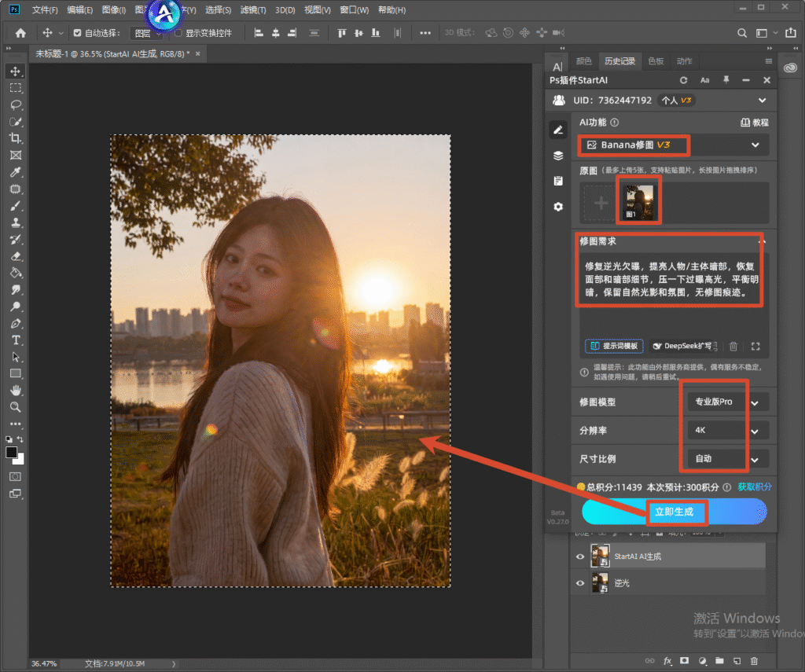
Task: Select the Pen tool
Action: click(16, 324)
